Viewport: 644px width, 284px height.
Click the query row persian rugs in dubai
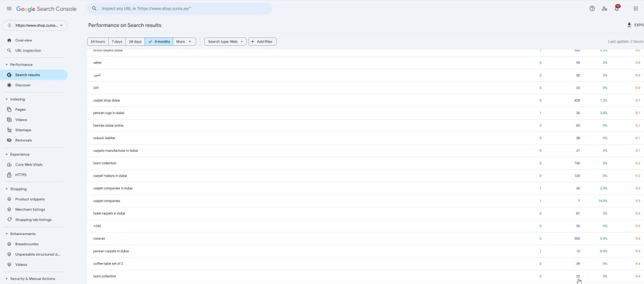pos(366,113)
